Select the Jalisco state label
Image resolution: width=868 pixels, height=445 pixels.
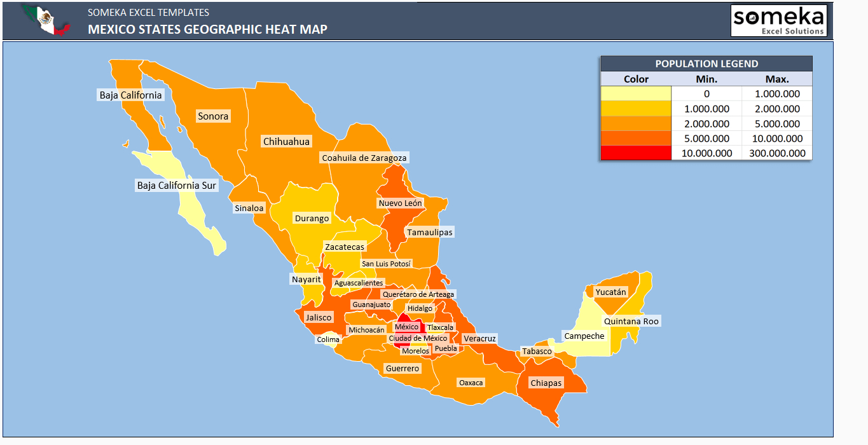pos(318,317)
